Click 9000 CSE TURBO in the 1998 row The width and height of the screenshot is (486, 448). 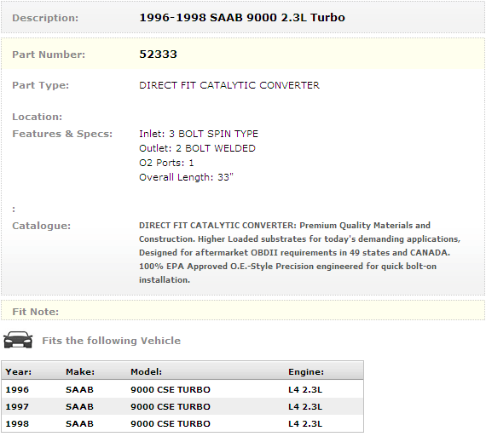click(171, 423)
